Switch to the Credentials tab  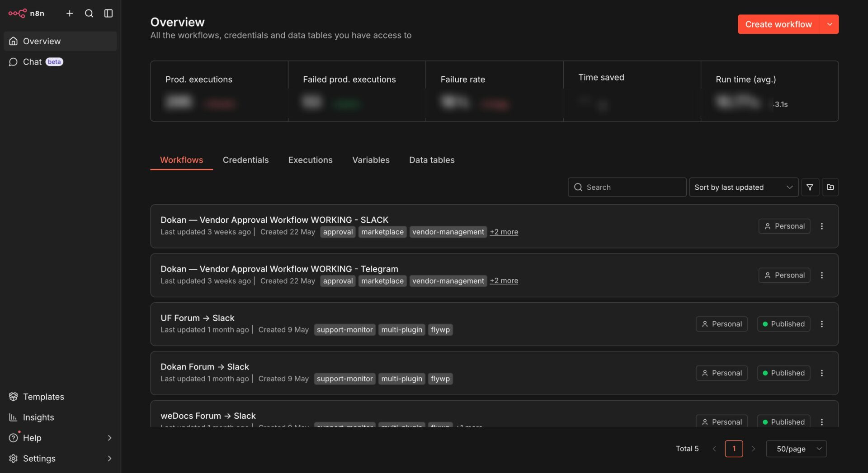pyautogui.click(x=245, y=160)
